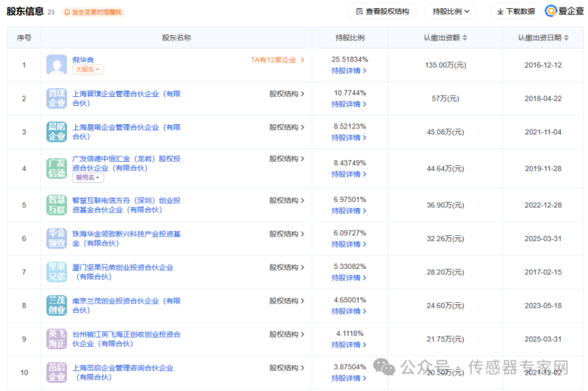Click the 晋瑛企业 logo icon

click(57, 98)
